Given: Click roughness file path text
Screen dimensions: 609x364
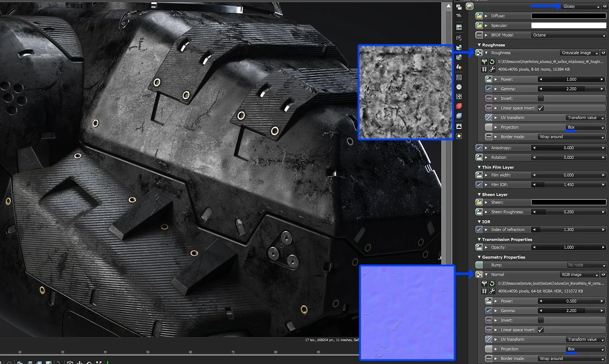Looking at the screenshot, I should [x=551, y=62].
